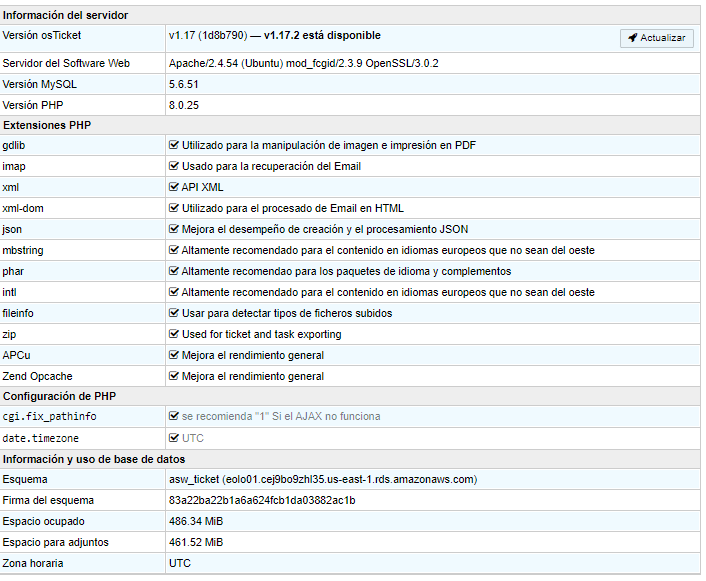
Task: Click the gdlib extension check icon
Action: [x=174, y=145]
